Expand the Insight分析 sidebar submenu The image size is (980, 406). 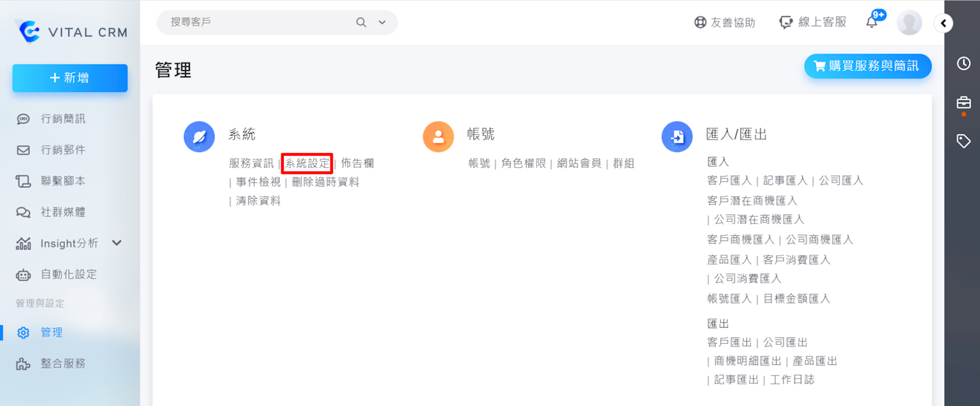pos(117,243)
